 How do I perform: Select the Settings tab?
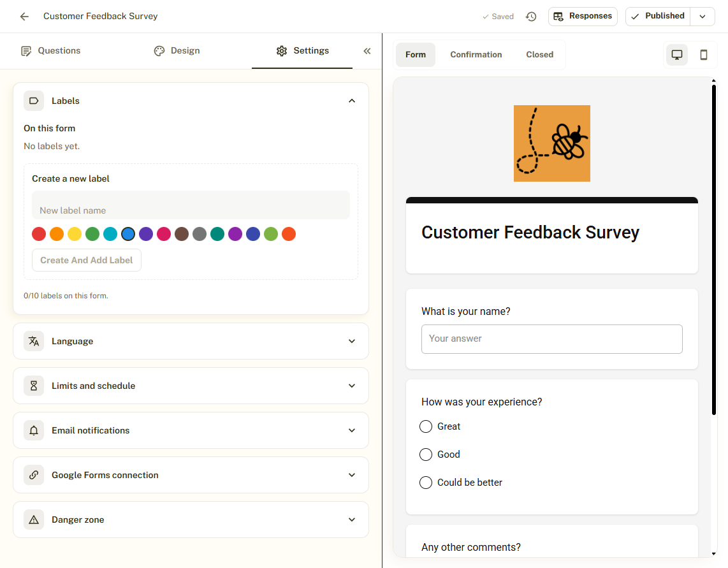tap(302, 50)
